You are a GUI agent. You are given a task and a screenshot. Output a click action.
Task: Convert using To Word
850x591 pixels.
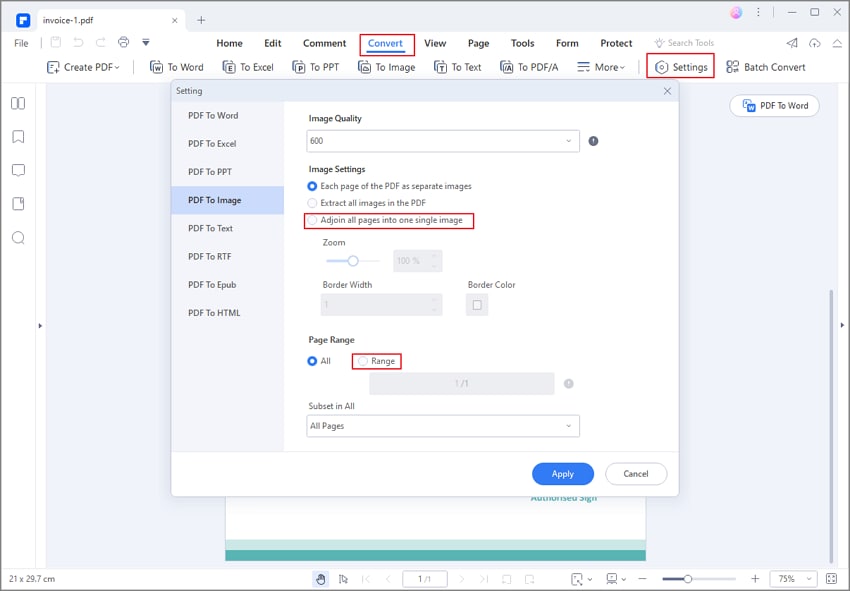click(x=177, y=67)
